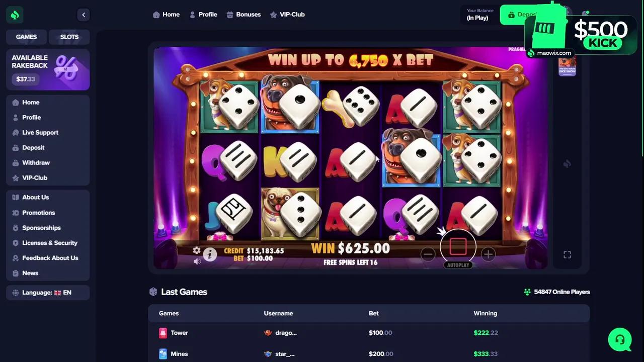644x362 pixels.
Task: Toggle the Autoplay button
Action: click(x=458, y=265)
